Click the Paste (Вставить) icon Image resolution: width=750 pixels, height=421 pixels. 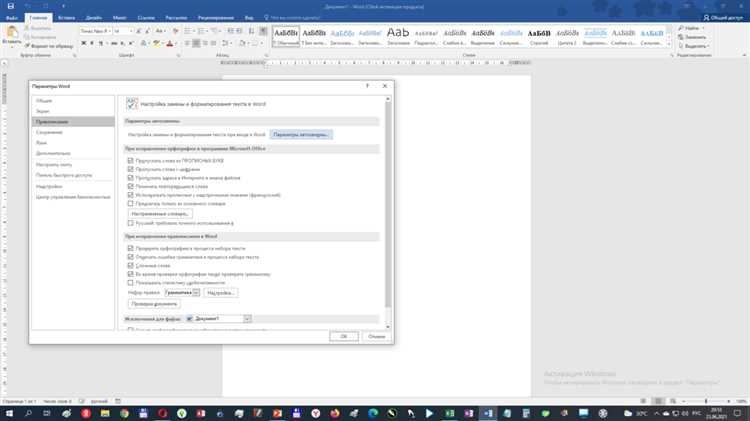[12, 33]
